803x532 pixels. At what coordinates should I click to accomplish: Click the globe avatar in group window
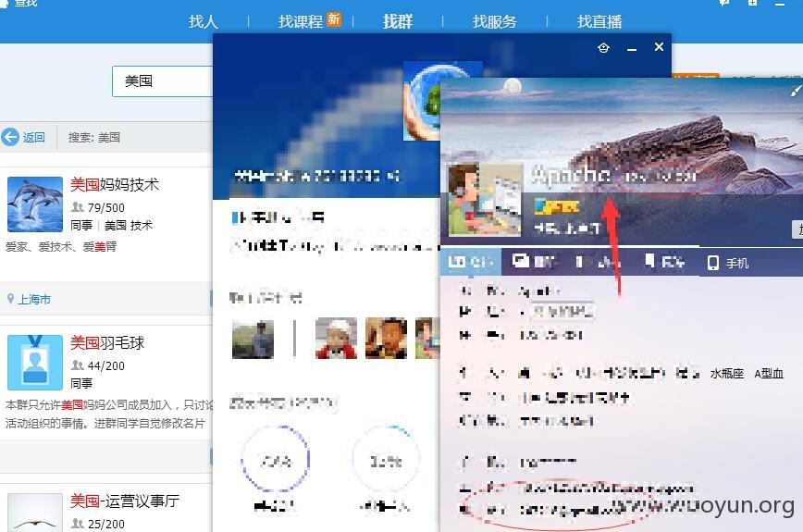click(x=422, y=101)
